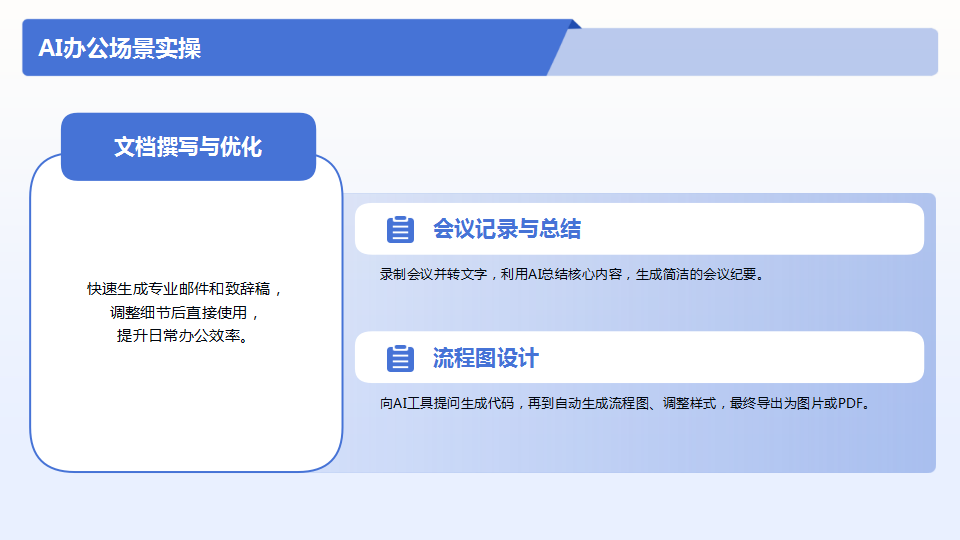This screenshot has height=540, width=960.
Task: Click gradient panel area below flowchart description
Action: tap(640, 445)
